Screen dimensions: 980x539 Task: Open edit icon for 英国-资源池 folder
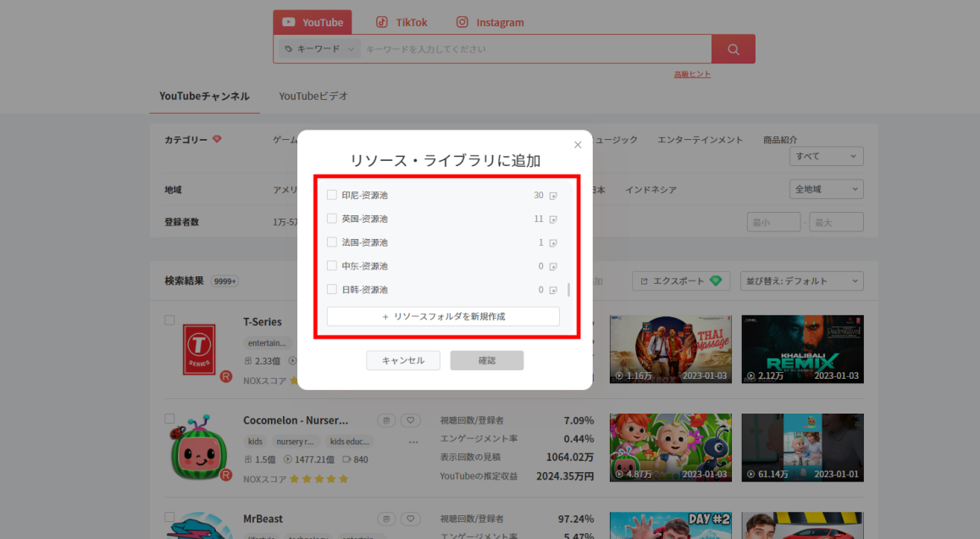[x=553, y=219]
